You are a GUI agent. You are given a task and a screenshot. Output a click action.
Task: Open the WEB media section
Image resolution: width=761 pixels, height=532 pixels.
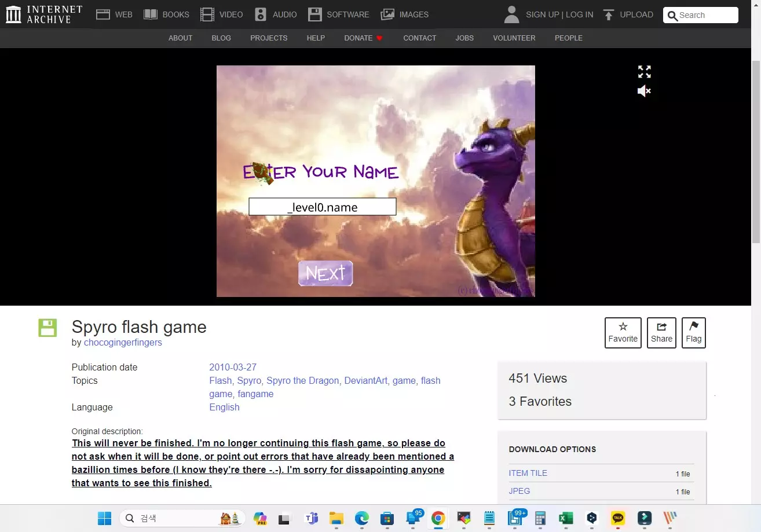pos(114,14)
